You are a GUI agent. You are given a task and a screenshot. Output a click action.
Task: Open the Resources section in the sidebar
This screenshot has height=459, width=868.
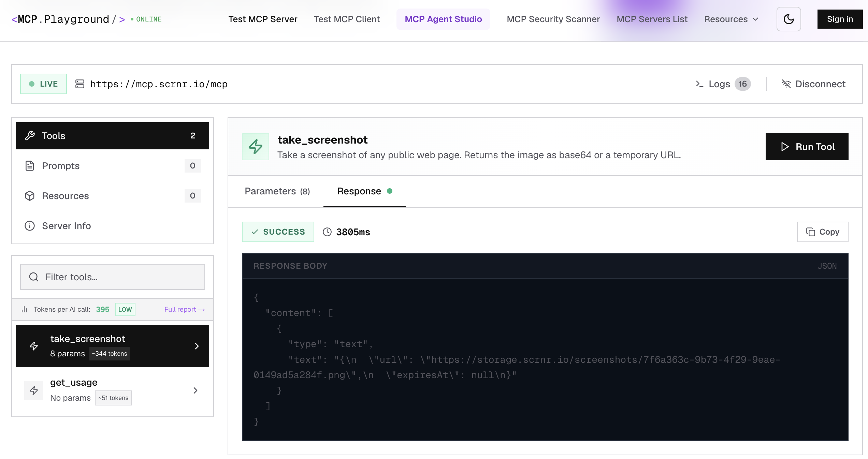[x=113, y=196]
